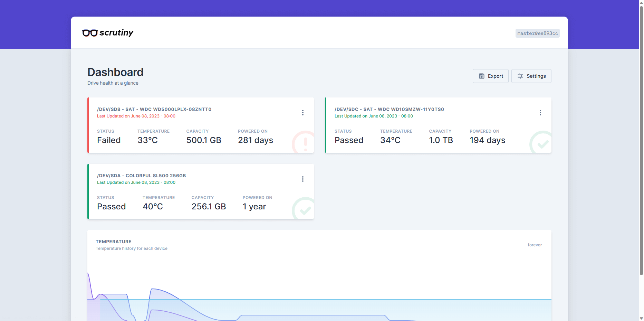Export the dashboard data
Image resolution: width=644 pixels, height=321 pixels.
[x=490, y=76]
